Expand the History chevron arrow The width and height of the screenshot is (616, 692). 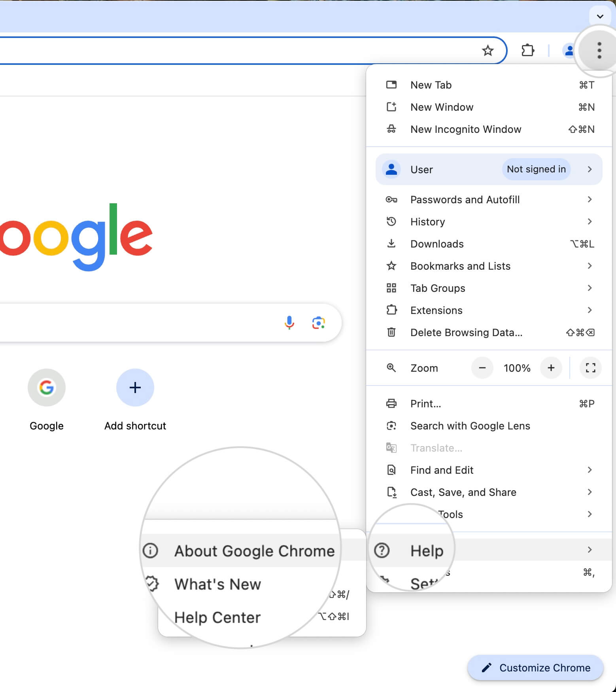tap(590, 221)
